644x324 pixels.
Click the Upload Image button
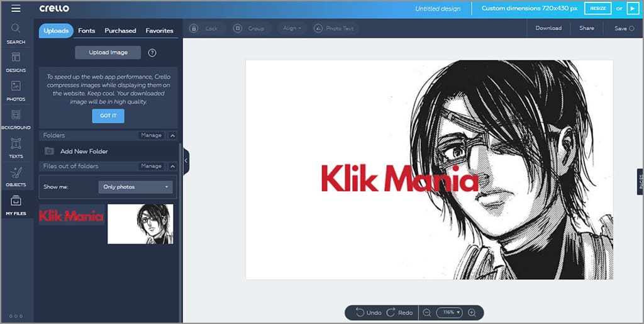[108, 53]
